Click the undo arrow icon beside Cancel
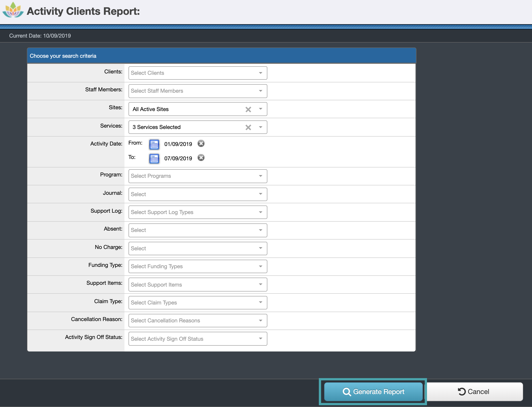The image size is (532, 407). coord(461,392)
